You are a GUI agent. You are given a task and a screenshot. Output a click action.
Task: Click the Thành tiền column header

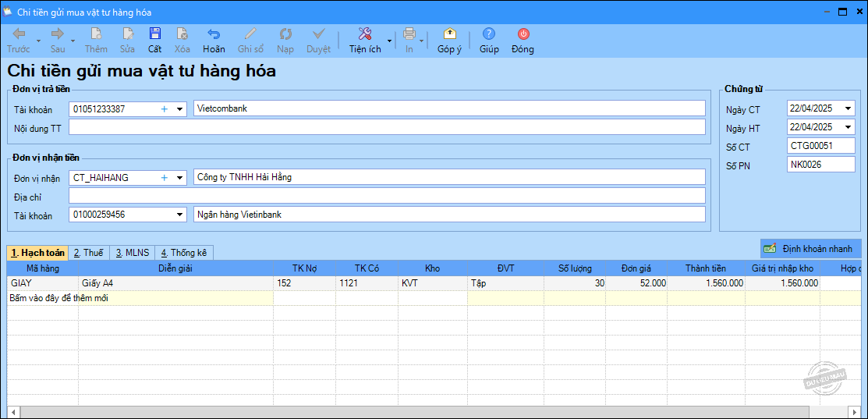[x=706, y=268]
